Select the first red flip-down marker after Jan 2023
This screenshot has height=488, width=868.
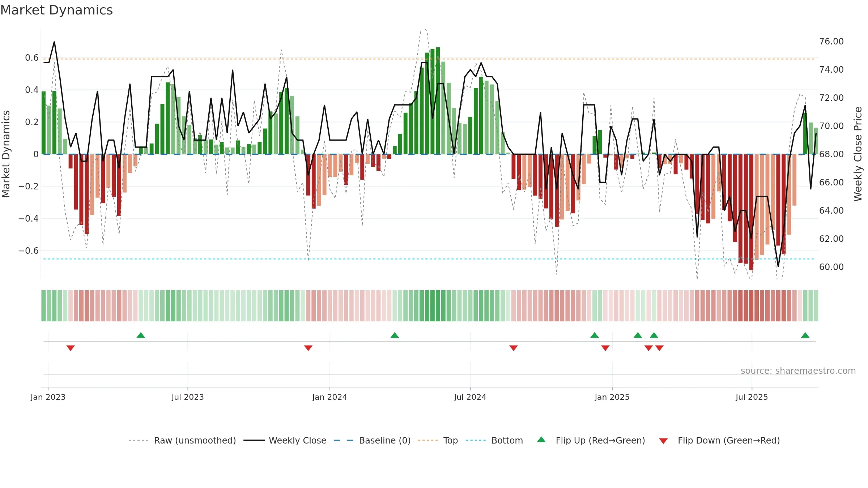click(71, 348)
